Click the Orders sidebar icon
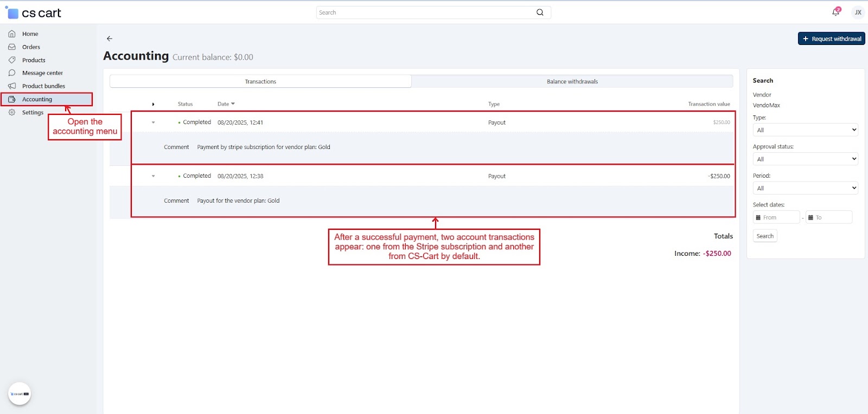 tap(12, 47)
